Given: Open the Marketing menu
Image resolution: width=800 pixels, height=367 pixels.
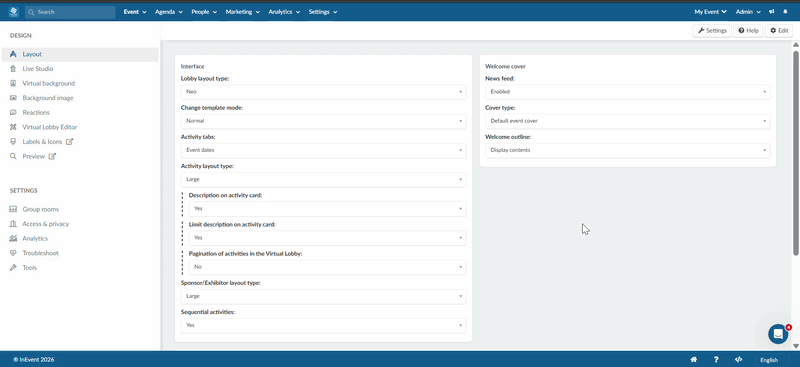Looking at the screenshot, I should [x=243, y=12].
